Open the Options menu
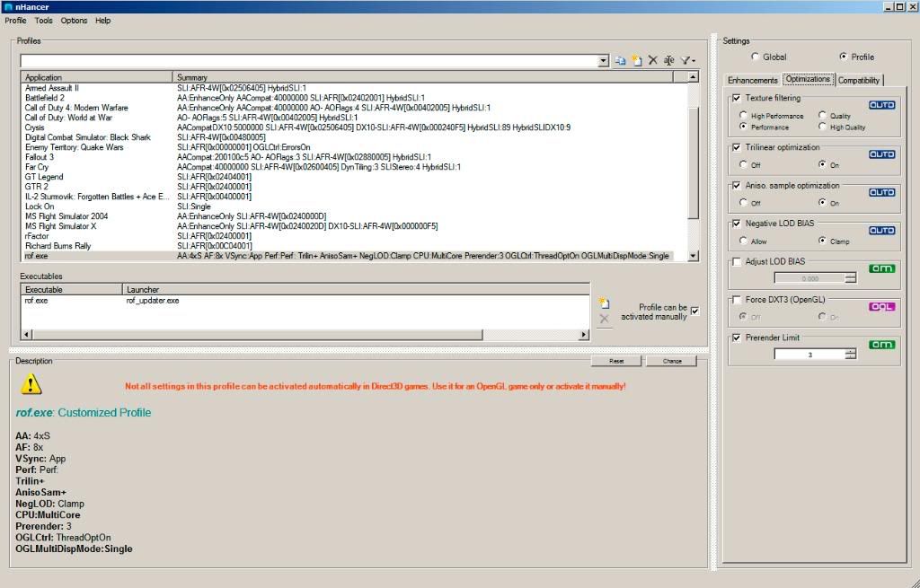 [74, 21]
